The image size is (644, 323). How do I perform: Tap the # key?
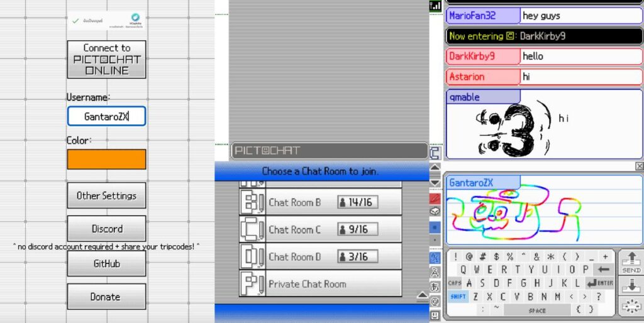tap(482, 256)
